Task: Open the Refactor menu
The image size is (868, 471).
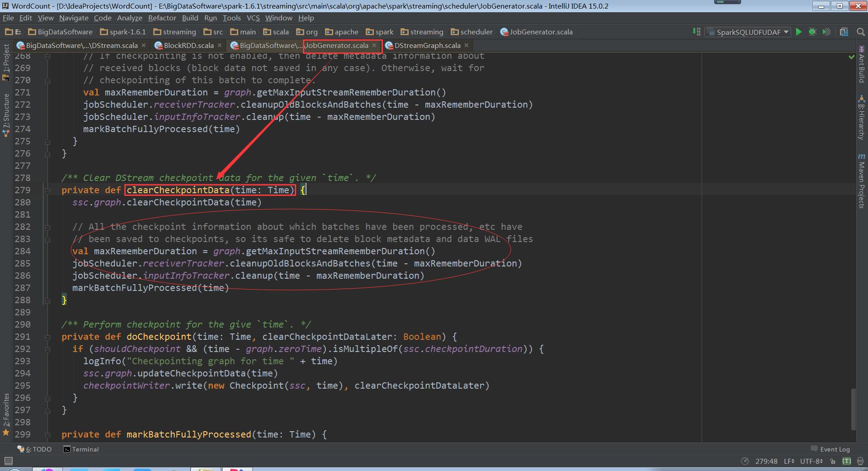Action: pos(162,18)
